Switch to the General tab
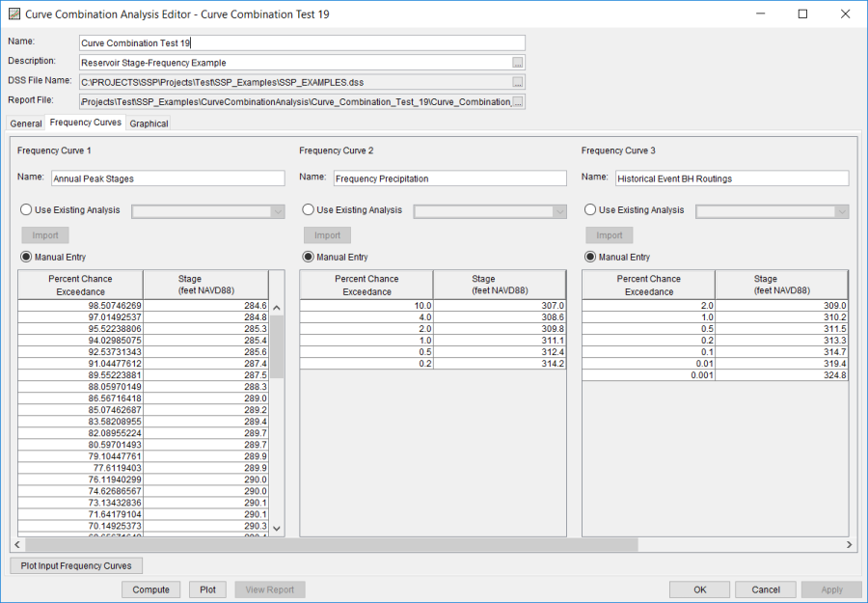Viewport: 868px width, 603px height. coord(25,123)
